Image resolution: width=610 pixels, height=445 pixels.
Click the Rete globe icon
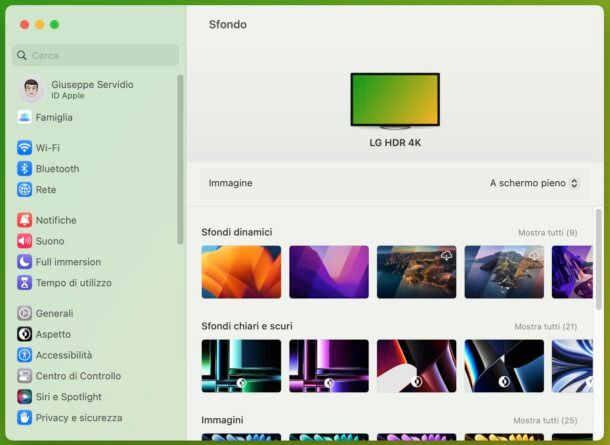pyautogui.click(x=25, y=190)
